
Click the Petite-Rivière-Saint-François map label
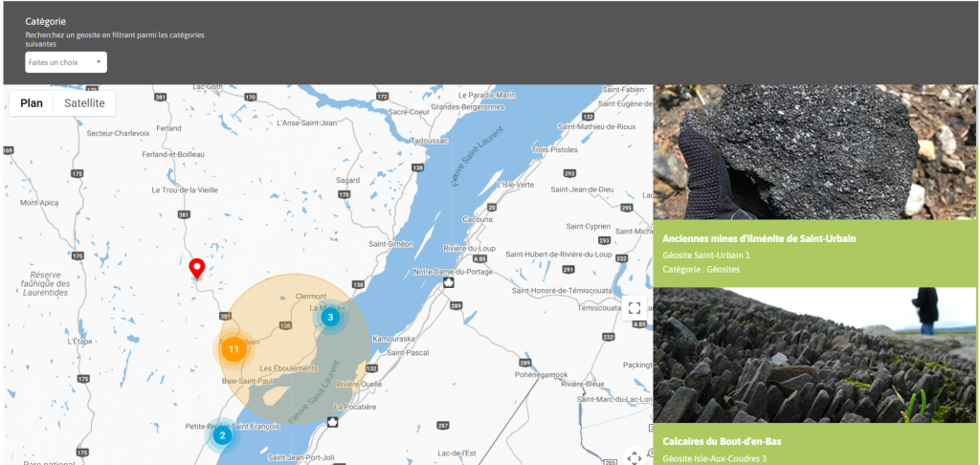coord(233,427)
